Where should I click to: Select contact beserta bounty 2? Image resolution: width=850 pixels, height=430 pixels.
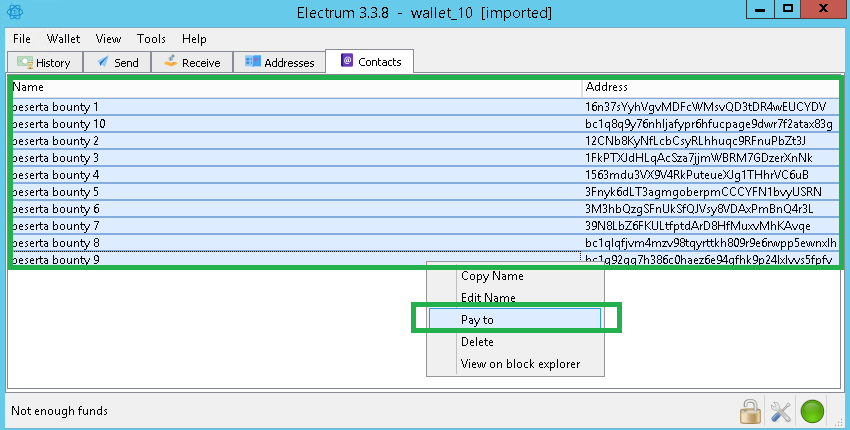click(296, 141)
